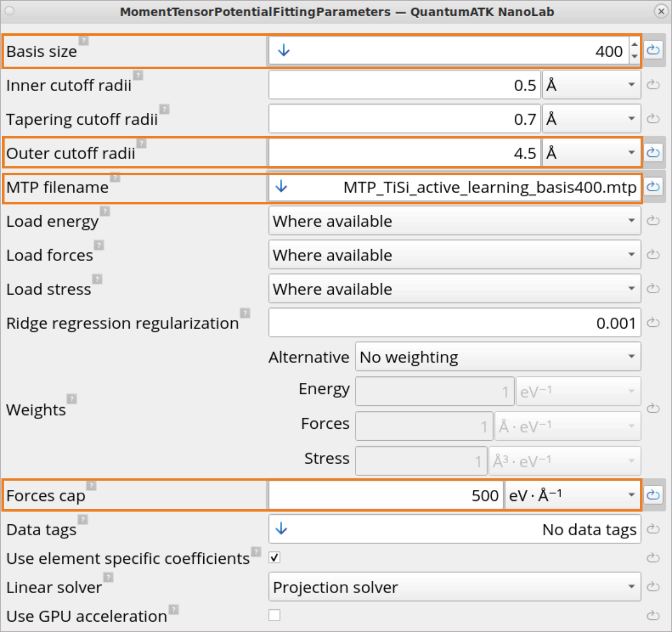672x632 pixels.
Task: Open Load stress dropdown
Action: [455, 289]
